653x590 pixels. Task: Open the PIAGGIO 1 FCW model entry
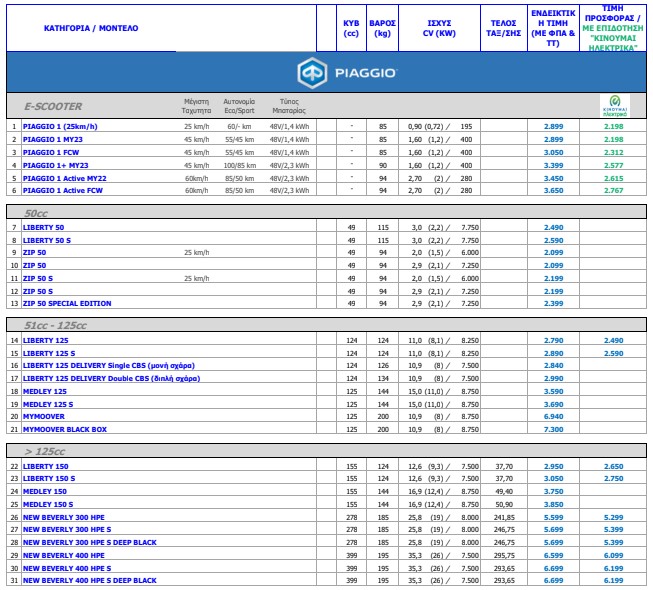tap(51, 152)
